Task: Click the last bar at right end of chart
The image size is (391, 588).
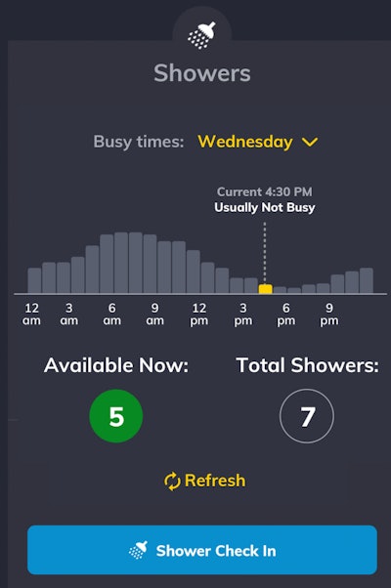Action: click(367, 280)
